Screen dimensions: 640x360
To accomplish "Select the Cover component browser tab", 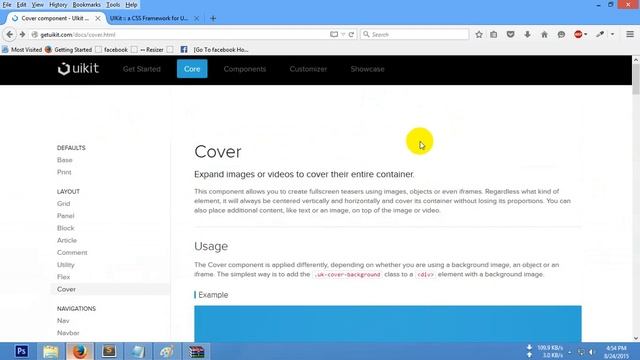I will (x=55, y=18).
